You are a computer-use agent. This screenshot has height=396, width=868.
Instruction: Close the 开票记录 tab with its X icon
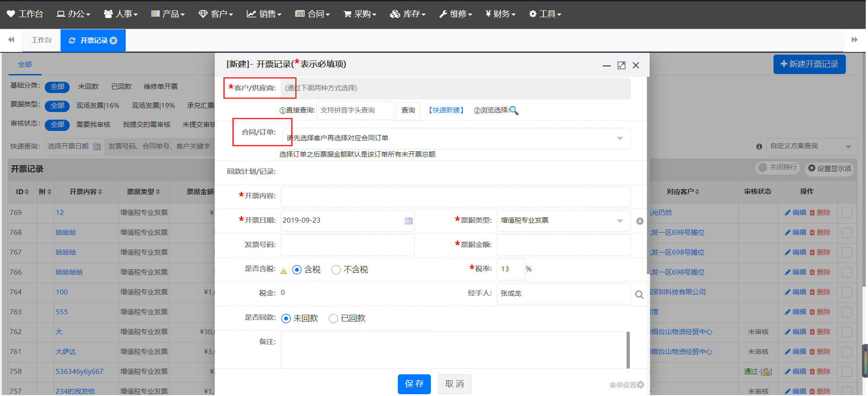[x=113, y=41]
